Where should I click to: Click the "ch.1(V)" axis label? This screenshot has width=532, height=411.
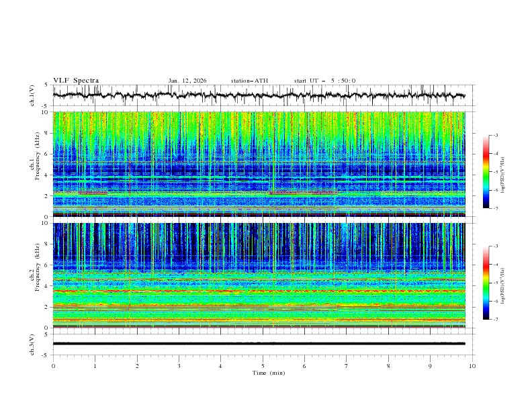32,95
